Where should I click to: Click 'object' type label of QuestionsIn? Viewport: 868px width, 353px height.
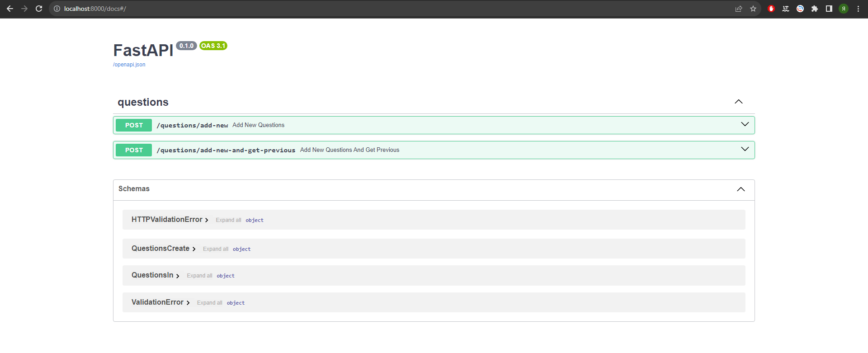pos(226,276)
